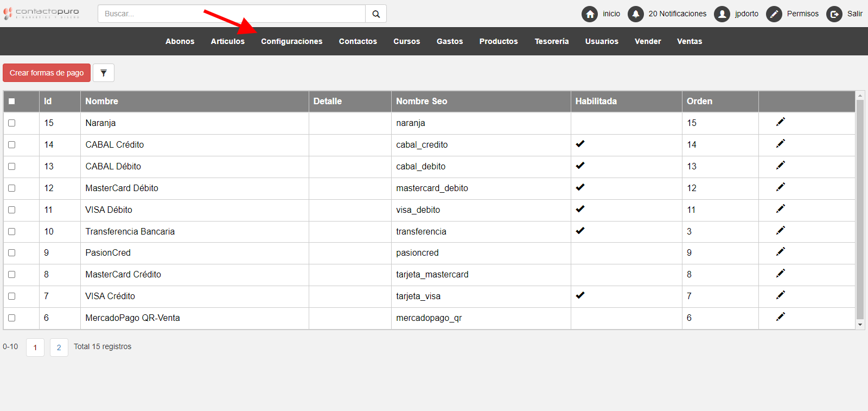Image resolution: width=868 pixels, height=411 pixels.
Task: Edit the Naranja row with pencil icon
Action: pyautogui.click(x=781, y=122)
